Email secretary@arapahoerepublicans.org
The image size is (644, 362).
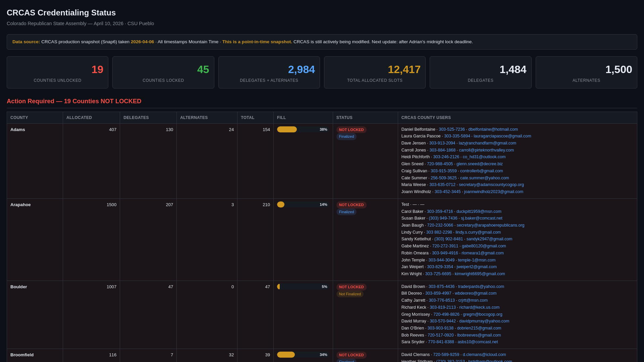[x=490, y=225]
